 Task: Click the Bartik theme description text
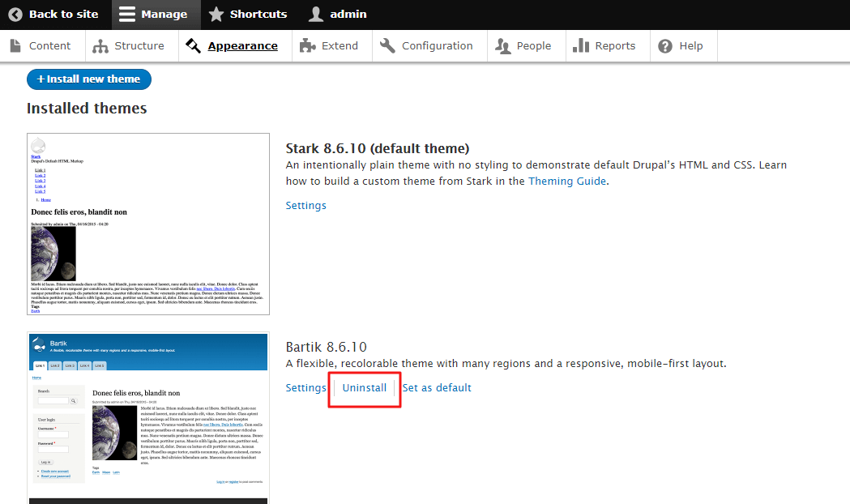click(506, 363)
